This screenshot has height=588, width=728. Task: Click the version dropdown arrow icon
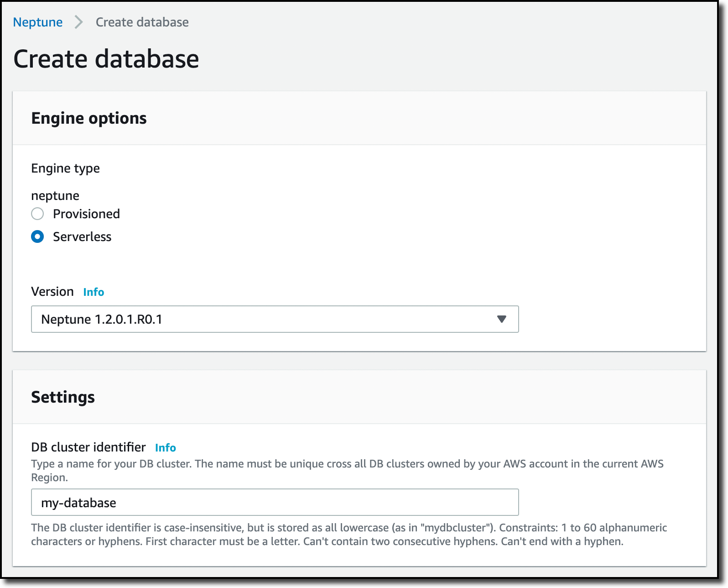[x=502, y=319]
